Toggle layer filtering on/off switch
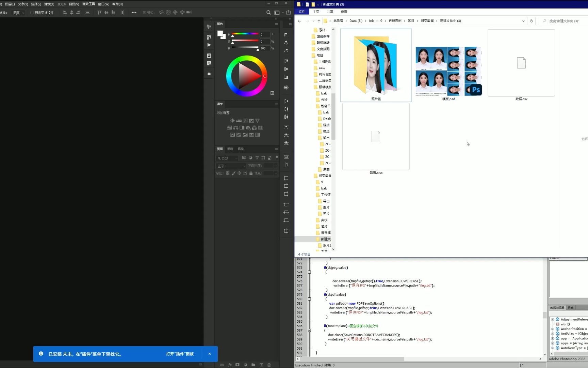Image resolution: width=588 pixels, height=368 pixels. [x=277, y=157]
